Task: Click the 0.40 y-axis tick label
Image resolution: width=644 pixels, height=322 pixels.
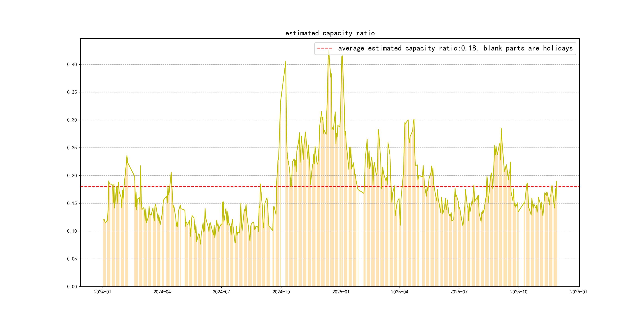Action: pyautogui.click(x=72, y=65)
